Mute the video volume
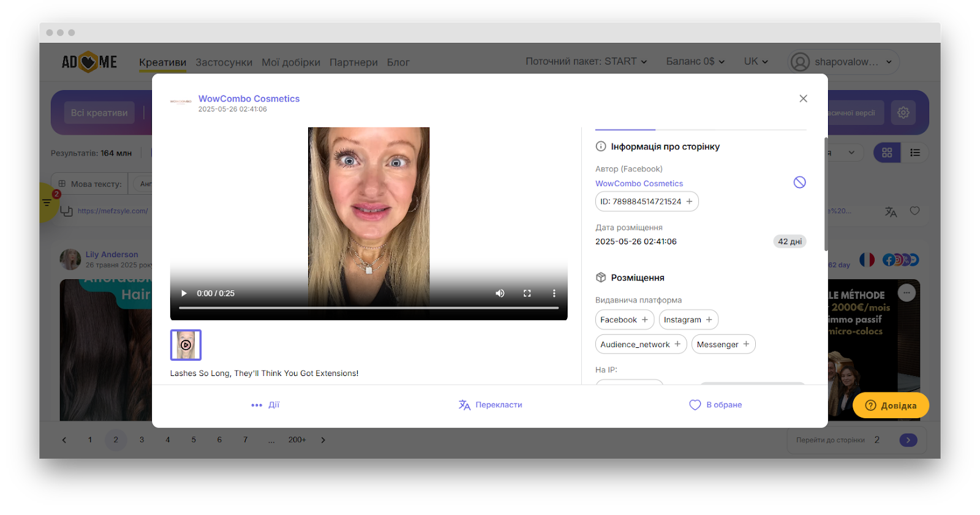 click(500, 293)
